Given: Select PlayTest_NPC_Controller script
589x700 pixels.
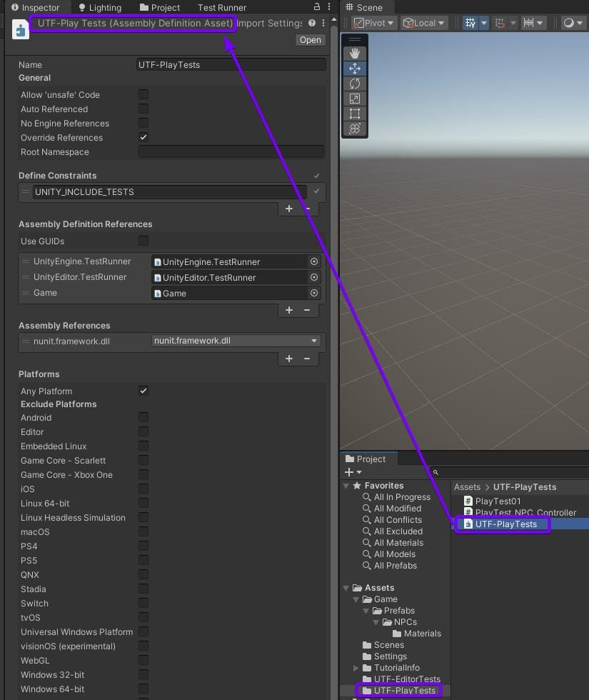Looking at the screenshot, I should tap(520, 513).
